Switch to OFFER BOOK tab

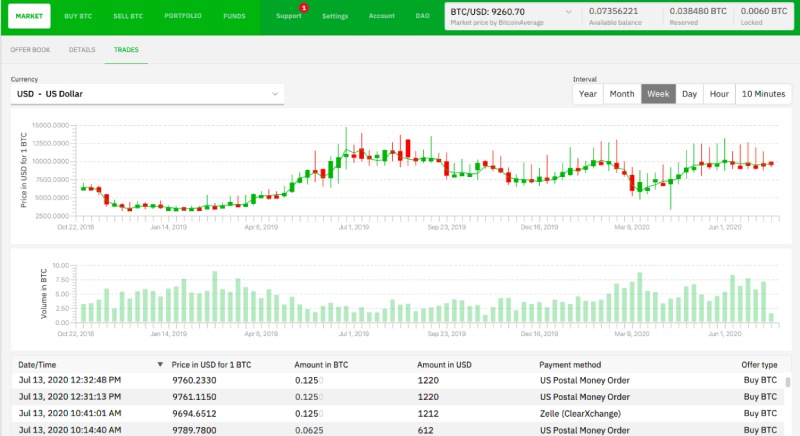pos(30,49)
